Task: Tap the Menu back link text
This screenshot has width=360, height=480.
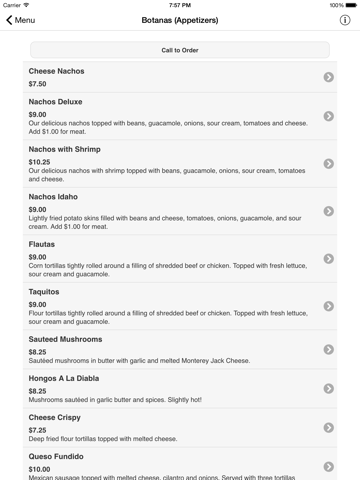Action: 25,20
